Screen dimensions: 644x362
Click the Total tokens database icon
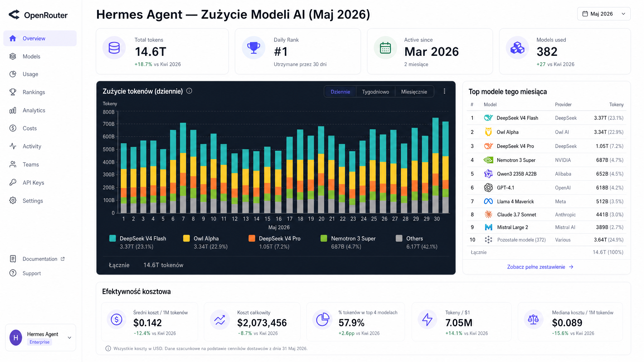click(114, 48)
